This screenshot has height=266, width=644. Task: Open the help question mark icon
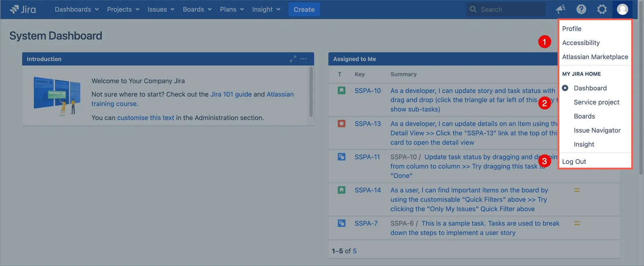point(581,9)
